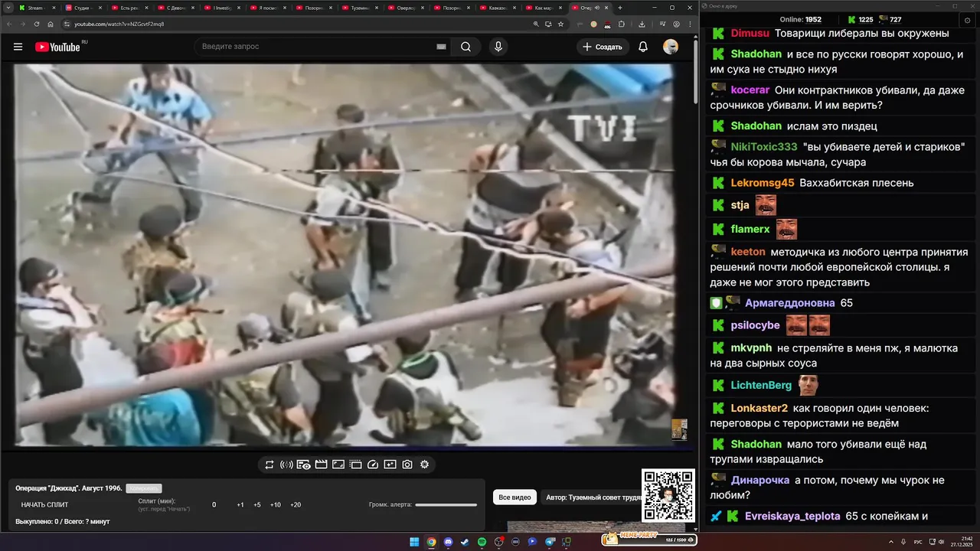Reload the page with refresh icon

tap(36, 24)
